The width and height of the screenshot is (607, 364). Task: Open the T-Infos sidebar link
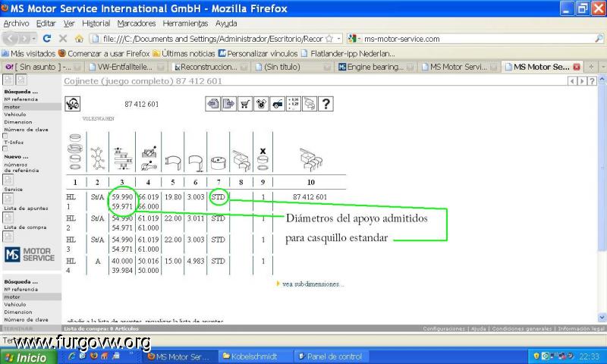(14, 143)
